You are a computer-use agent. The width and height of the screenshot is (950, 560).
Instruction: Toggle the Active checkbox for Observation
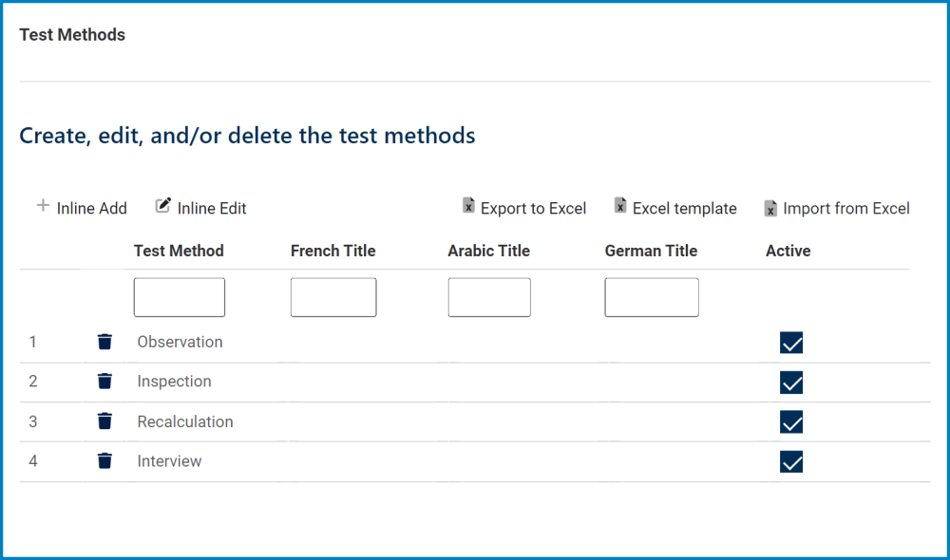point(791,343)
